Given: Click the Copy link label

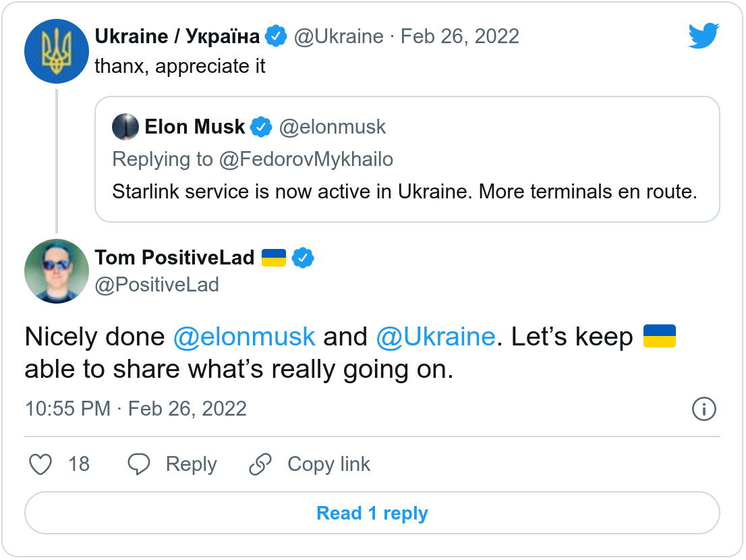Looking at the screenshot, I should click(328, 464).
